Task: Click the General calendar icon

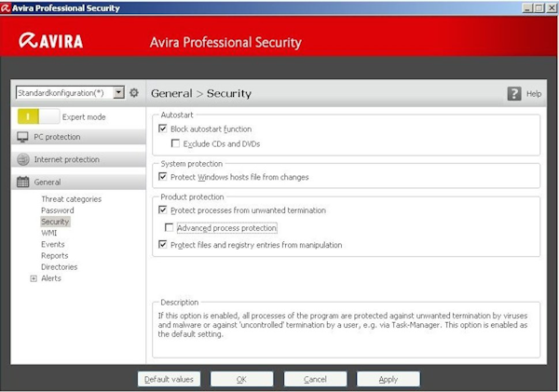Action: click(x=23, y=182)
